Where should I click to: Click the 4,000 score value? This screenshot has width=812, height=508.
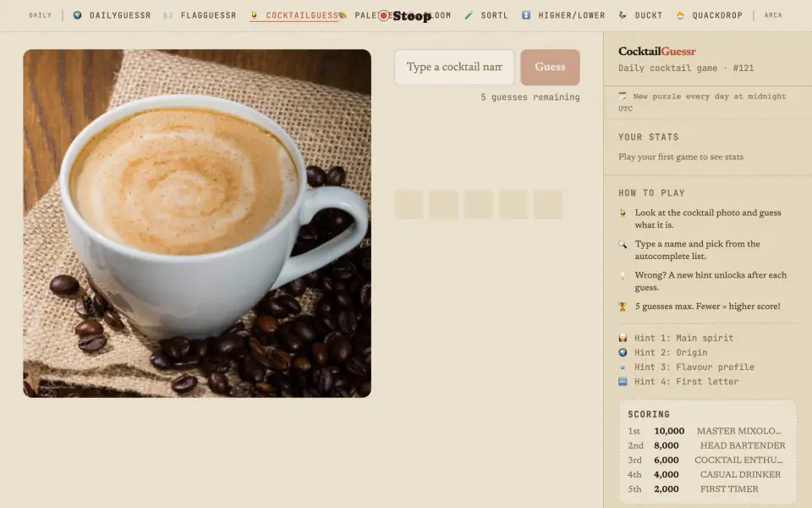(x=667, y=475)
